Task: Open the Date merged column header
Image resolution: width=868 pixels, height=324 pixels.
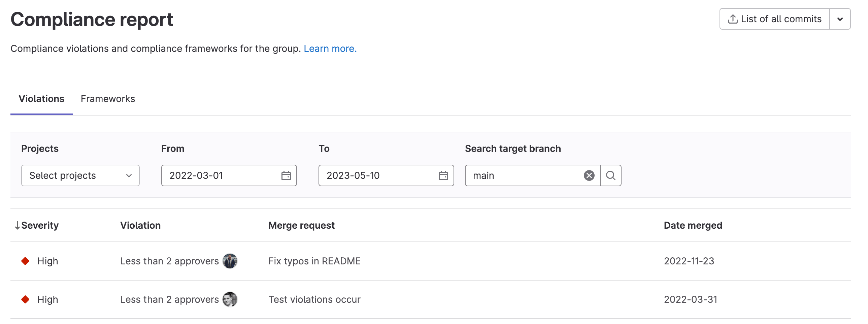Action: tap(693, 225)
